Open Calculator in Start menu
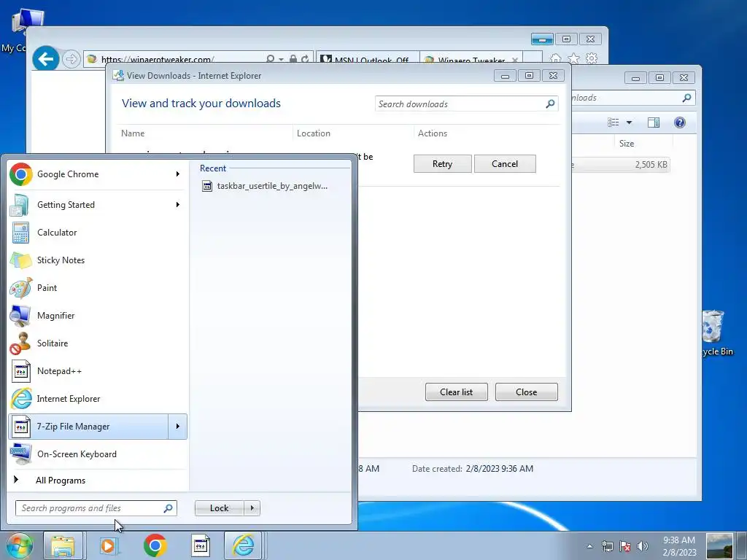The height and width of the screenshot is (560, 747). [x=97, y=233]
